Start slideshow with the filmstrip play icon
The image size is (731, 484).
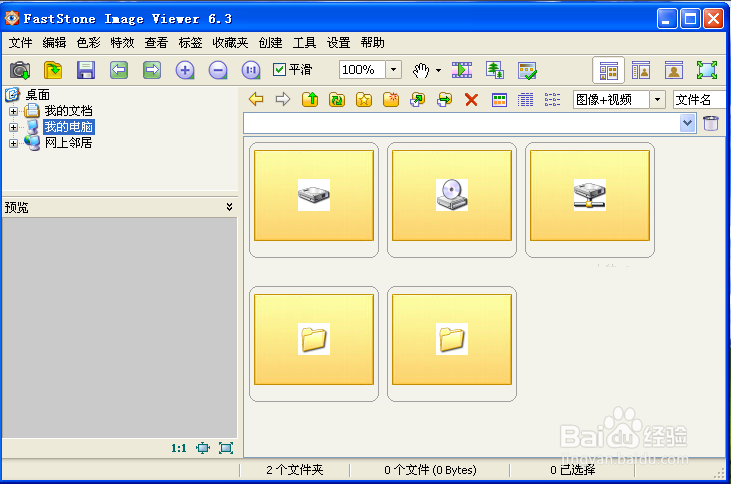(462, 70)
